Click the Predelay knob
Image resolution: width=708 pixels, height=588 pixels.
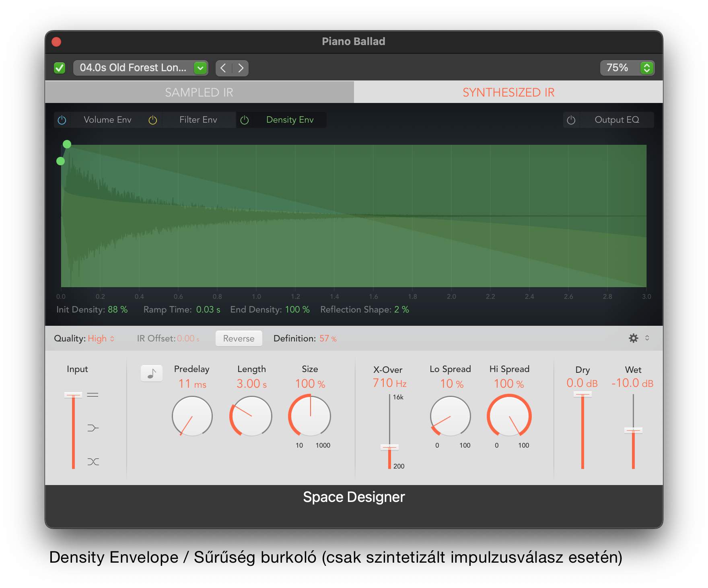coord(192,416)
